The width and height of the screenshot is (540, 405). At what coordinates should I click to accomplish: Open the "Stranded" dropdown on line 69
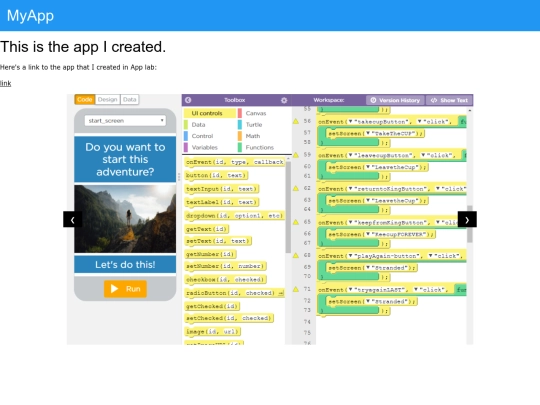point(368,268)
